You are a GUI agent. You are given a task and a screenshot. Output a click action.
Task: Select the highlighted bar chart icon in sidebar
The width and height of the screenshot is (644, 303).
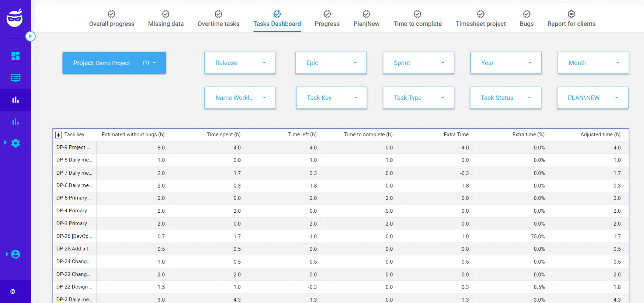tap(15, 99)
